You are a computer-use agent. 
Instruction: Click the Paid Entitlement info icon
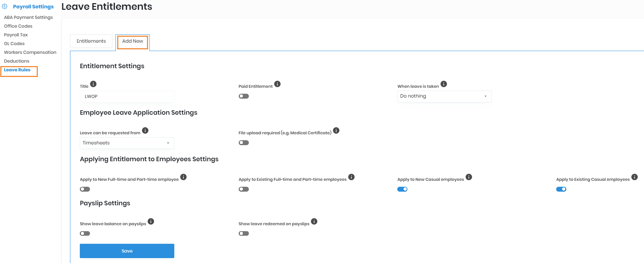[277, 84]
